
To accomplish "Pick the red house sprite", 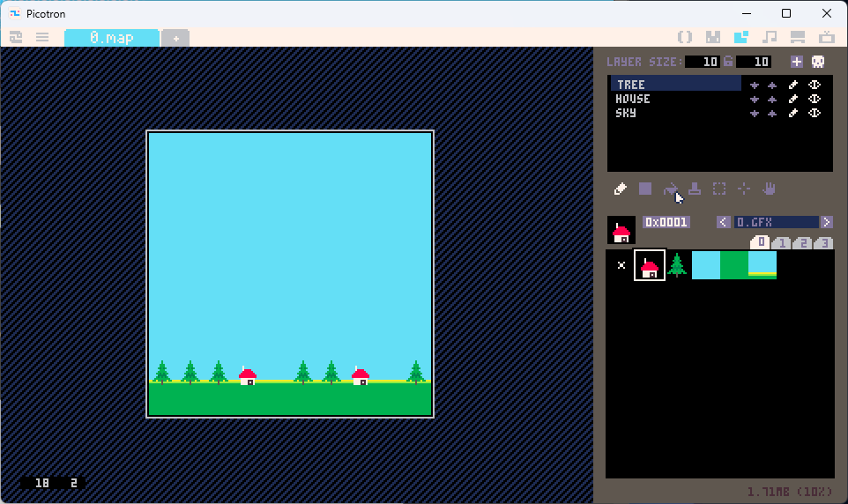I will 650,265.
